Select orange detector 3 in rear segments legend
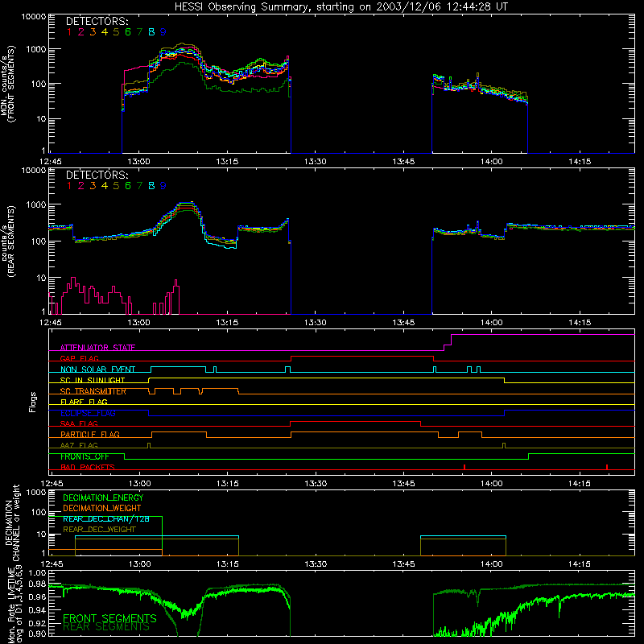 [93, 186]
